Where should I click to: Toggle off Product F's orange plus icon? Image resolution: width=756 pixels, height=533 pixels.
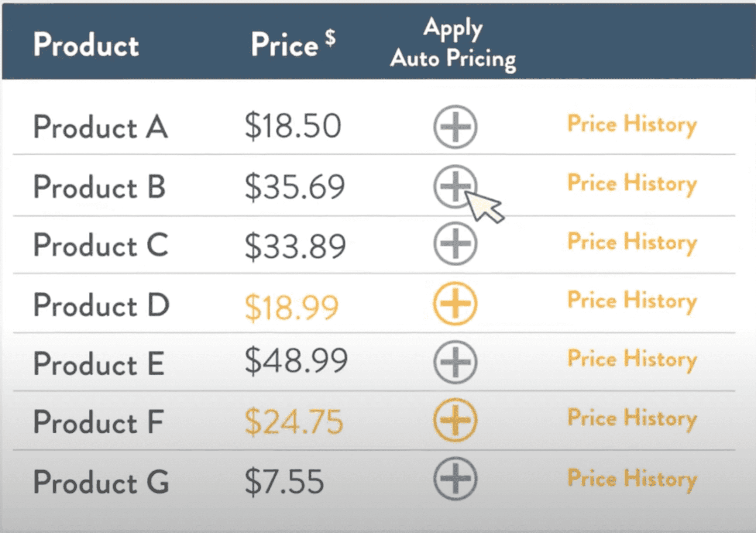[x=455, y=420]
